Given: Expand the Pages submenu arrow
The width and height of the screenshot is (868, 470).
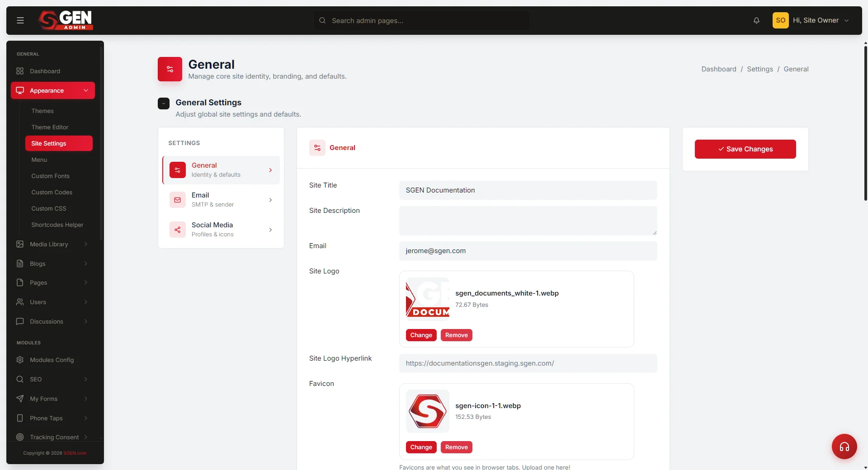Looking at the screenshot, I should click(86, 282).
